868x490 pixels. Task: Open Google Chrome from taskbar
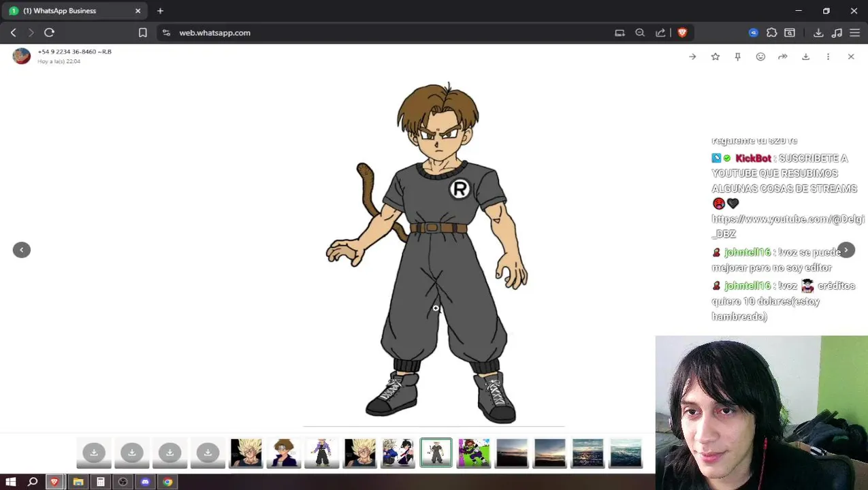point(167,482)
